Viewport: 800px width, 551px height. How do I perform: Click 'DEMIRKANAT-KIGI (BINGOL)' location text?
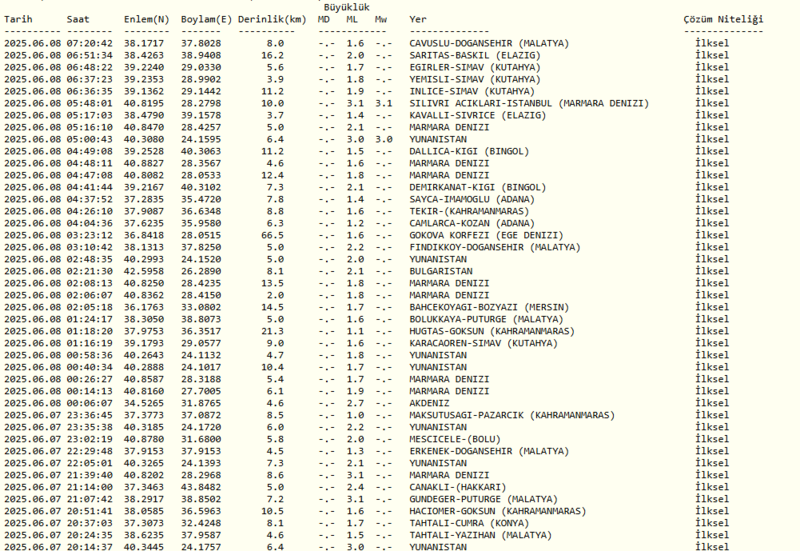point(478,187)
